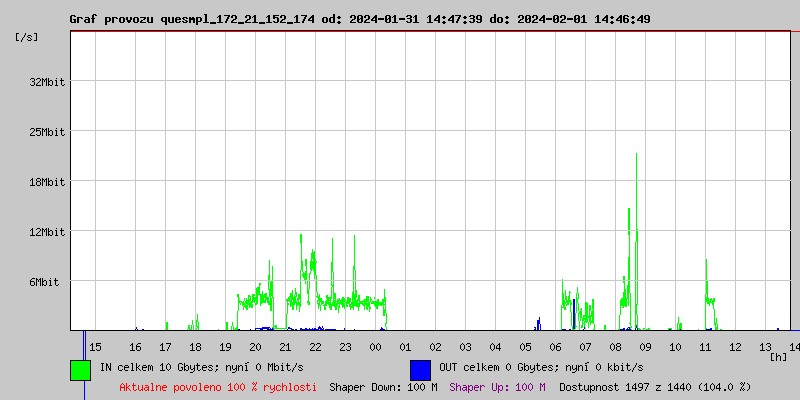The image size is (800, 400).
Task: Select the 15 hour marker on x-axis
Action: click(95, 347)
